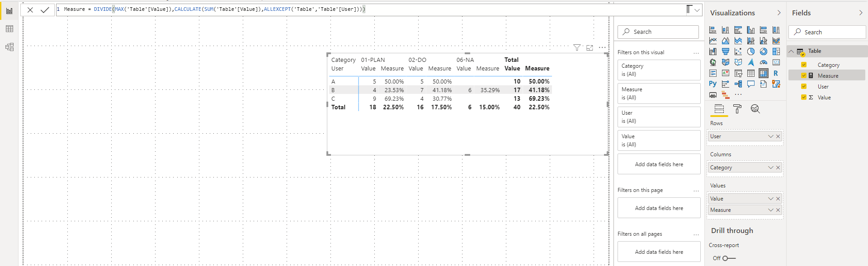Select Area chart visualization
The width and height of the screenshot is (868, 266).
point(726,41)
